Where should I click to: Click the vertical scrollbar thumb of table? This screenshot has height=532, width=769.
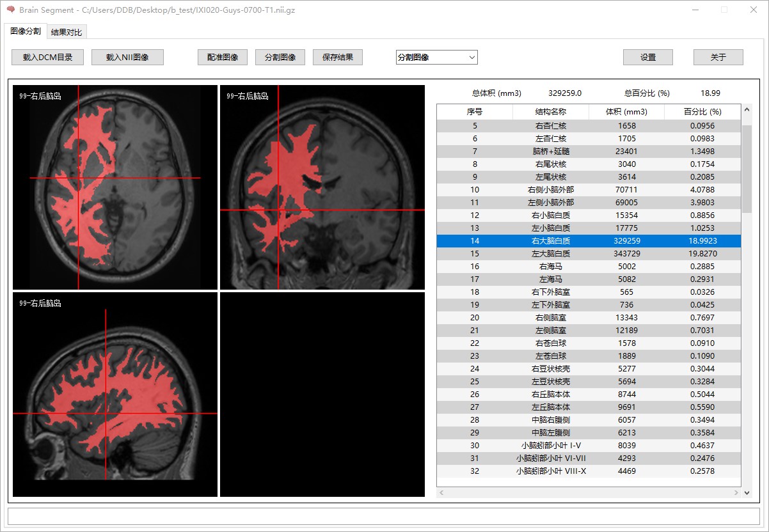click(747, 169)
